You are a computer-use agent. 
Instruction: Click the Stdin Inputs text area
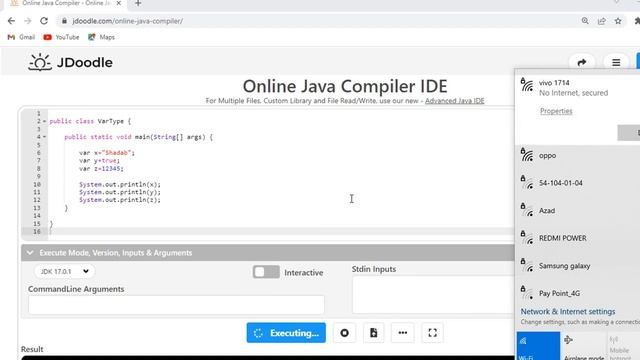(433, 295)
